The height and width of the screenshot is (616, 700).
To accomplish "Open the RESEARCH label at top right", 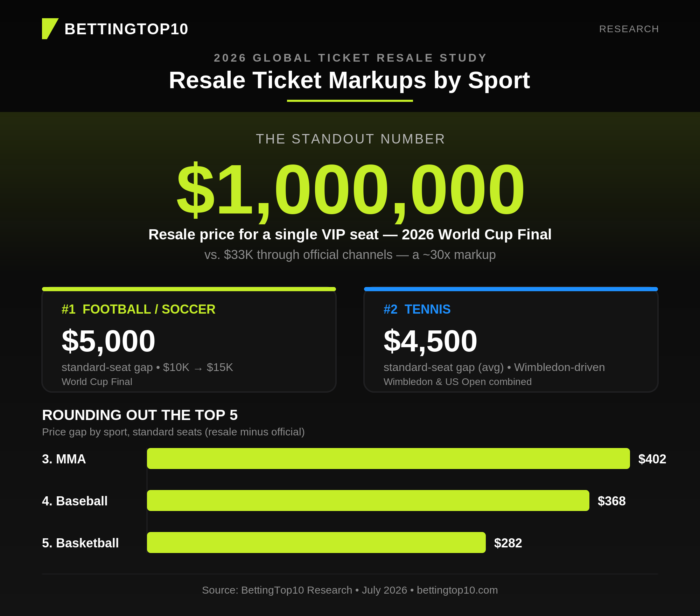I will (629, 29).
